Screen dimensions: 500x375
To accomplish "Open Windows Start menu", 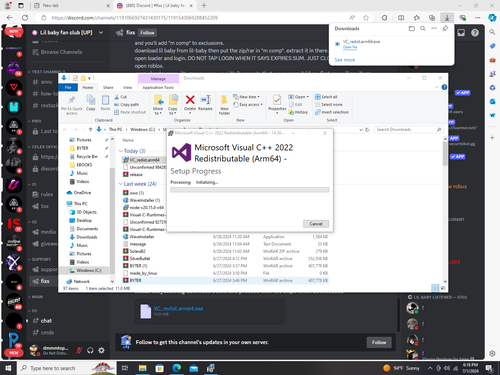I will 8,368.
